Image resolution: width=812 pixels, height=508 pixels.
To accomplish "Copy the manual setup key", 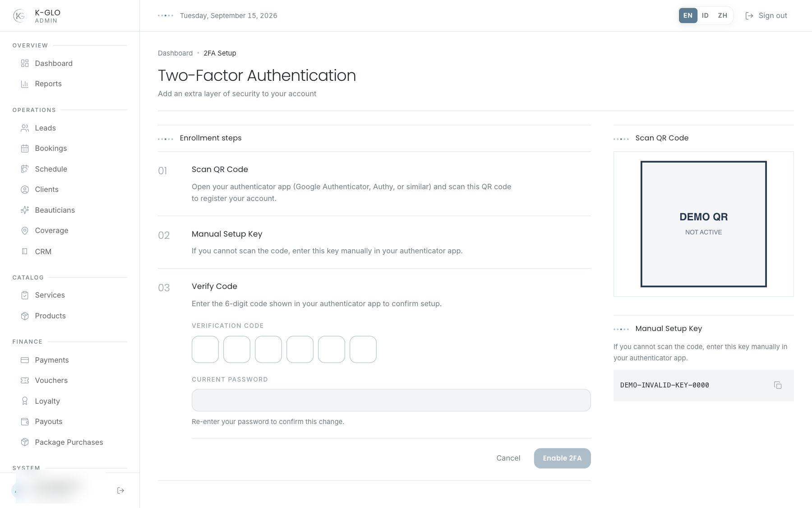I will pyautogui.click(x=778, y=385).
